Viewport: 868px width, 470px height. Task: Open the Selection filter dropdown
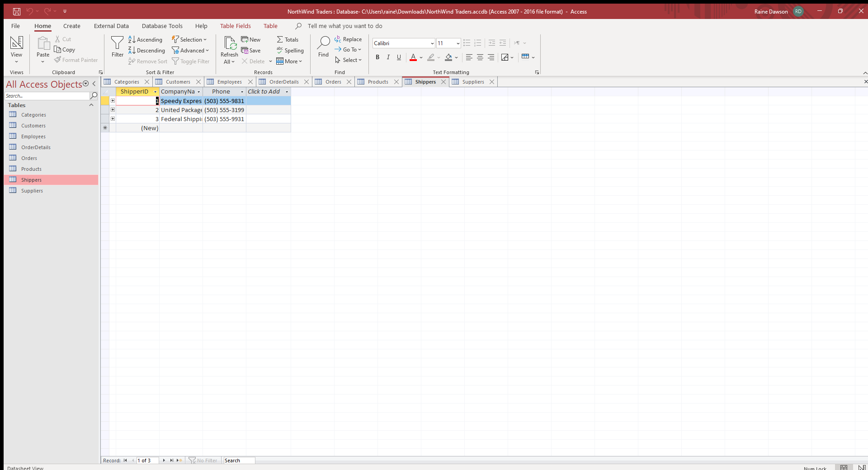tap(189, 40)
